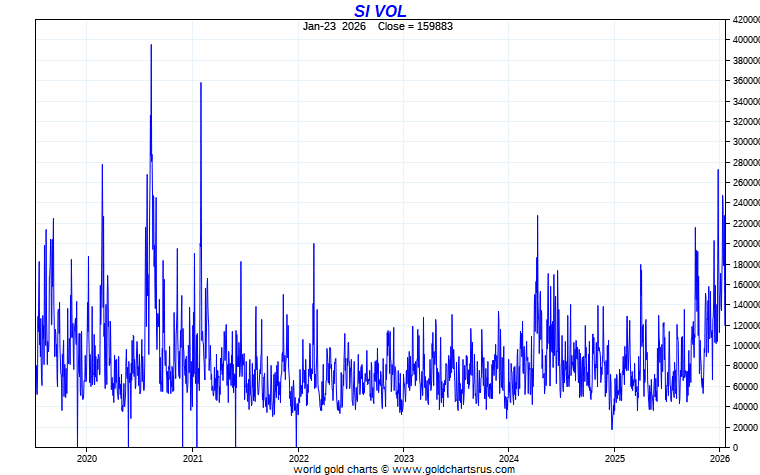
Task: Click the tall volume spike in early 2021
Action: 201,84
